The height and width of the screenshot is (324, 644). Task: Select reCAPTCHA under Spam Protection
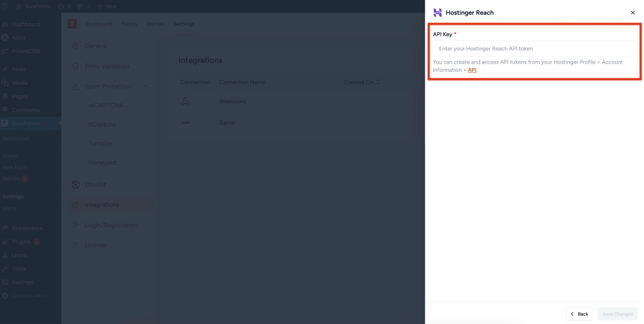coord(106,106)
